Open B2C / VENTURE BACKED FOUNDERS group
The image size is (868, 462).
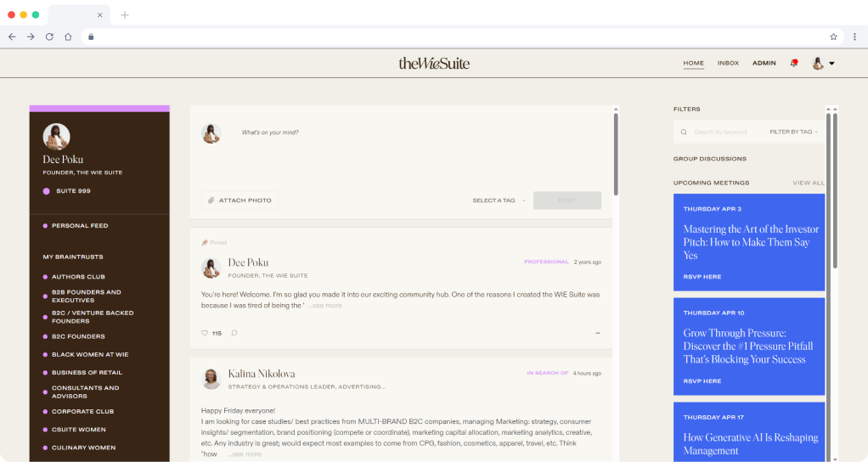(x=88, y=317)
